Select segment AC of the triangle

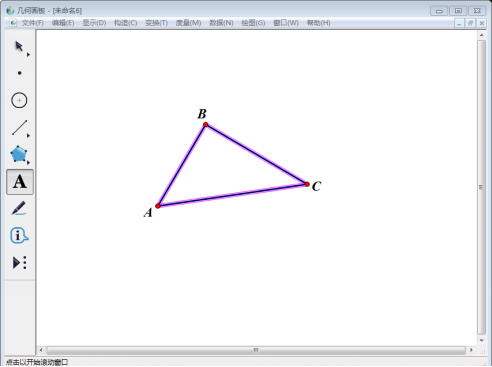point(232,195)
